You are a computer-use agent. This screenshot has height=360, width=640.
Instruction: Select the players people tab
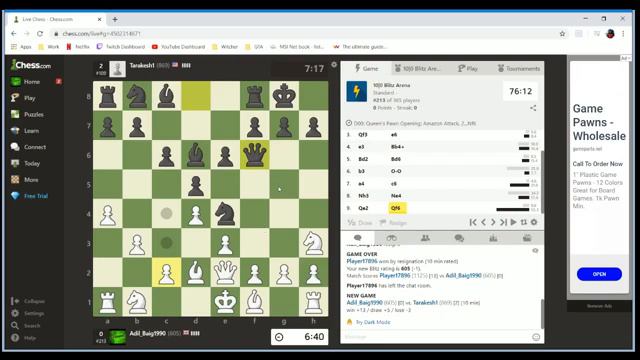(x=425, y=238)
